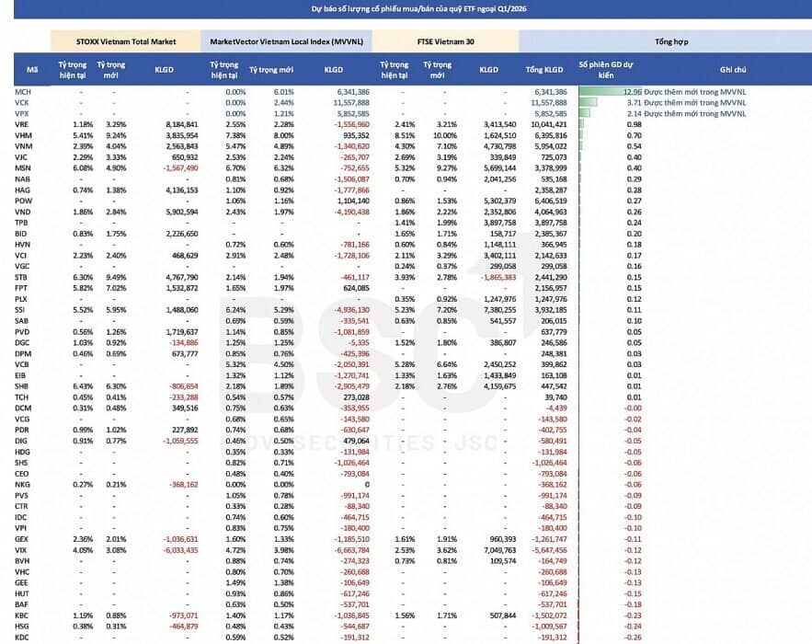The image size is (812, 644).
Task: Select the BID ticker cell
Action: tap(21, 234)
